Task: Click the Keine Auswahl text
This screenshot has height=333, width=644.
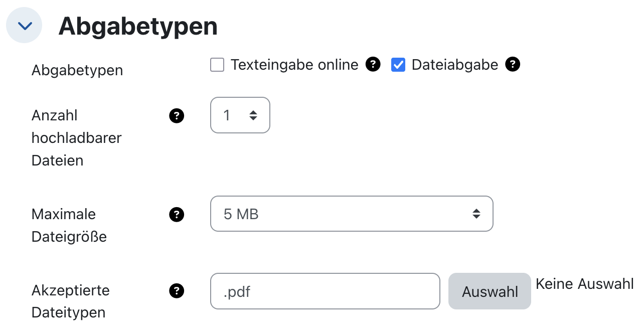Action: (x=585, y=284)
